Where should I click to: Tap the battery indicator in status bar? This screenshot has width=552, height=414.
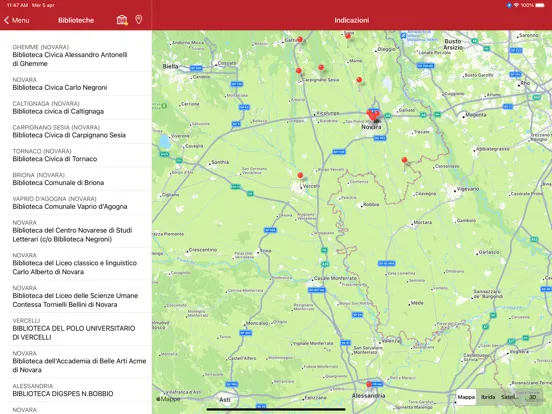[x=540, y=5]
